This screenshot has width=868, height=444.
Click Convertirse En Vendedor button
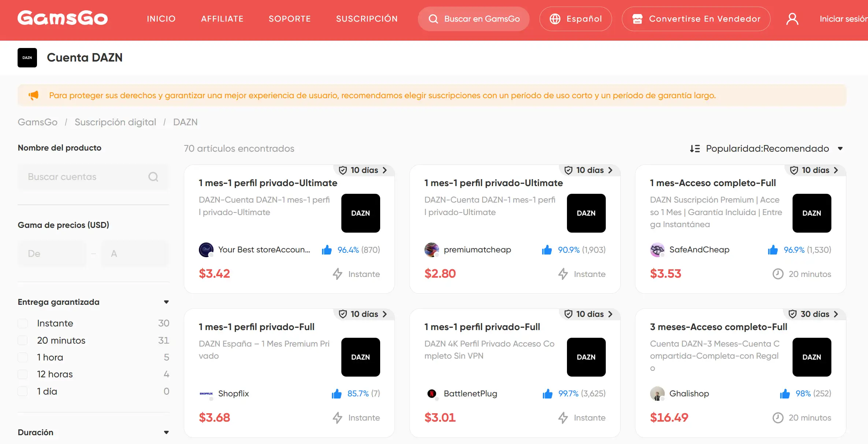[696, 19]
